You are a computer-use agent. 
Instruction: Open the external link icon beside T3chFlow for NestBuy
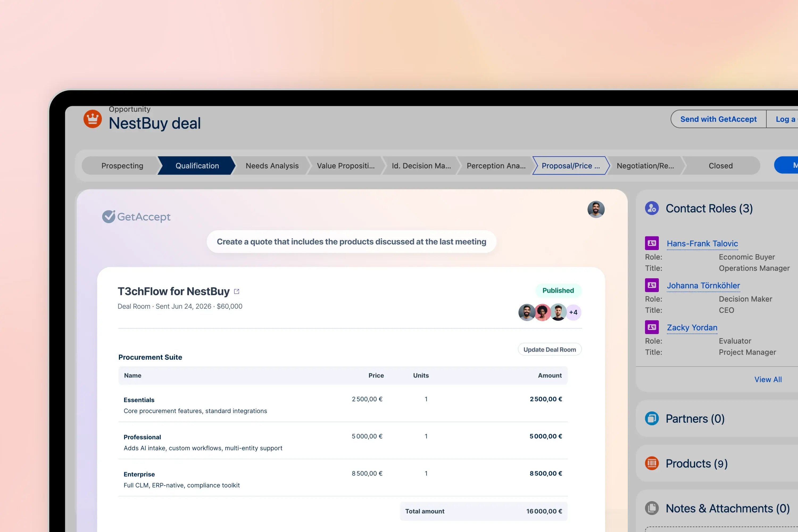[237, 292]
